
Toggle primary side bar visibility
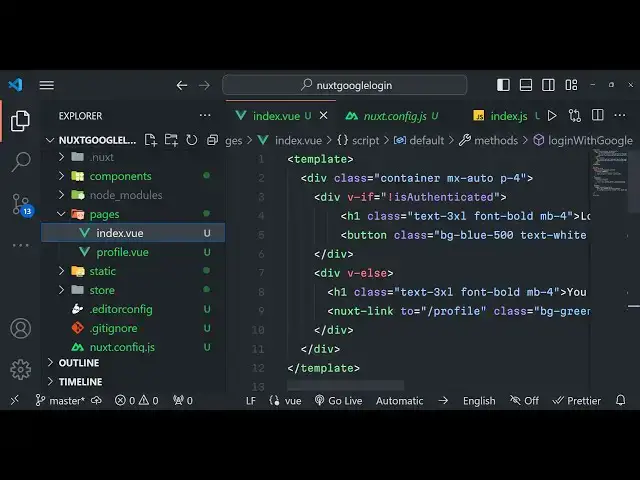click(503, 85)
